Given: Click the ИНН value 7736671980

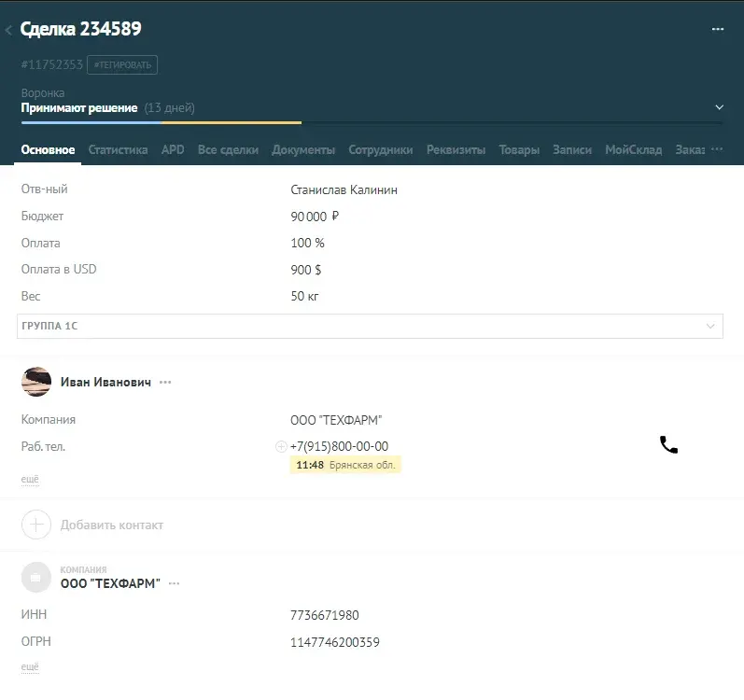Looking at the screenshot, I should [x=325, y=615].
